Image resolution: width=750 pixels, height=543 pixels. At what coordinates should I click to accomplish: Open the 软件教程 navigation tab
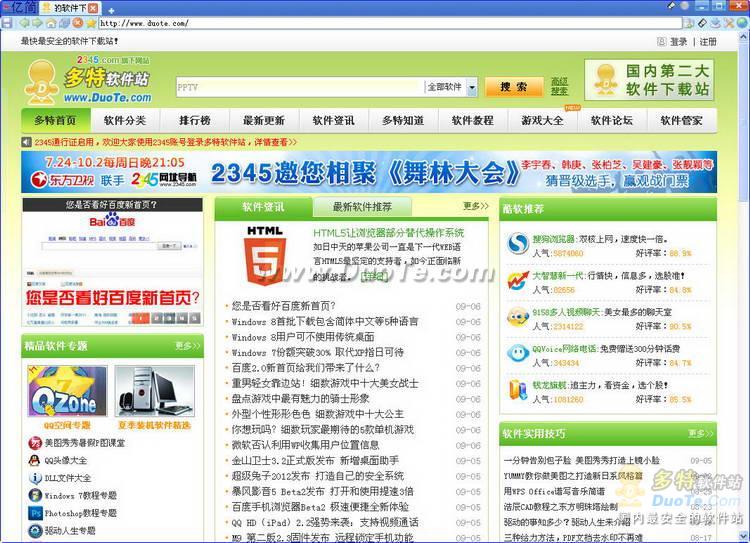[473, 120]
